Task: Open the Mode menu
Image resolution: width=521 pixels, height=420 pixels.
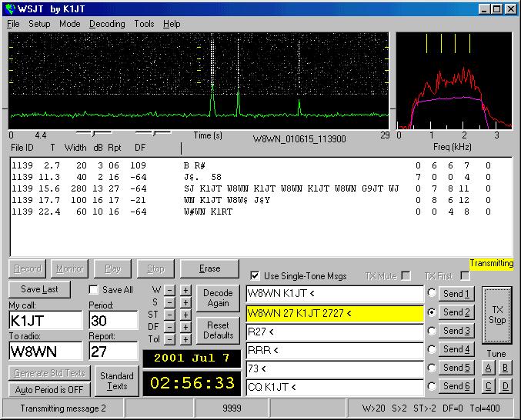Action: coord(70,24)
